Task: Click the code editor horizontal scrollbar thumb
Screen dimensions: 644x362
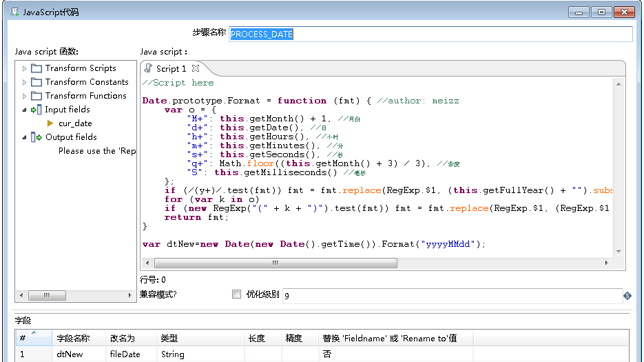Action: click(274, 263)
